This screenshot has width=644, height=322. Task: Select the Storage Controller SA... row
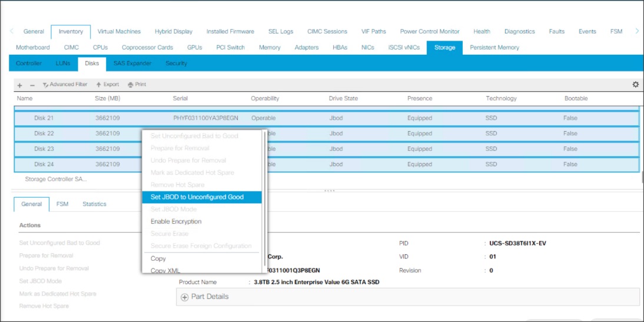(56, 179)
